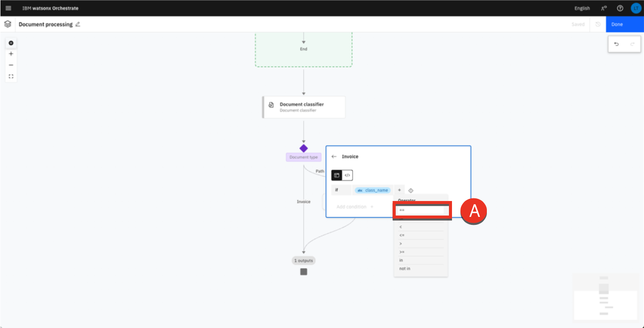The image size is (644, 328).
Task: Switch to the code expression editor view
Action: (347, 175)
